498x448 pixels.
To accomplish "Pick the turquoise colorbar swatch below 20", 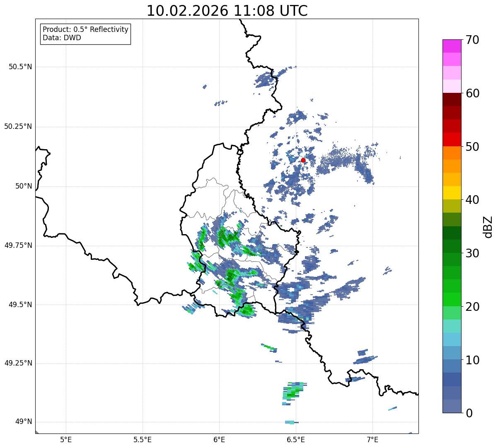I will [x=452, y=326].
